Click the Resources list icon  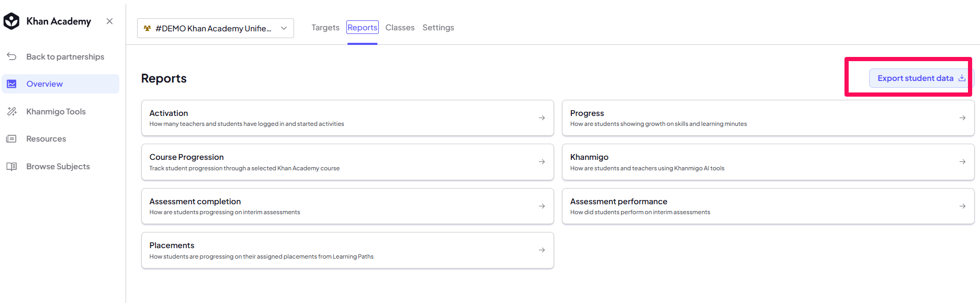[12, 139]
